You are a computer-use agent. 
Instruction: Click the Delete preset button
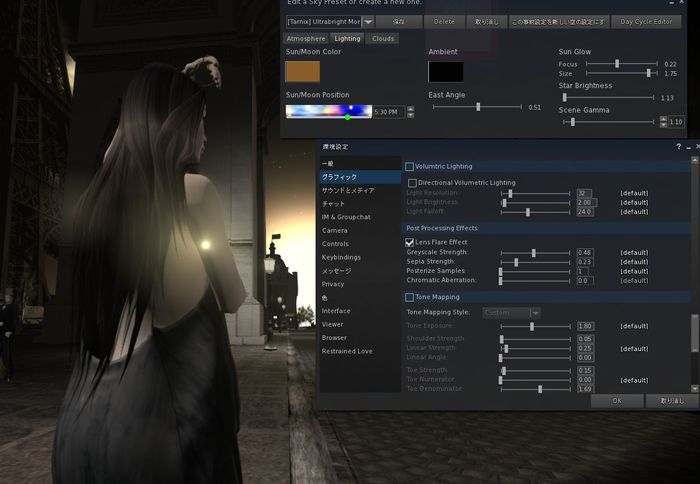444,22
